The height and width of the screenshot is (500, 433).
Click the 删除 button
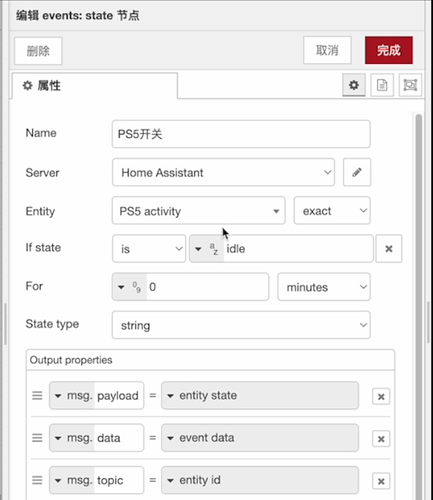(x=38, y=51)
